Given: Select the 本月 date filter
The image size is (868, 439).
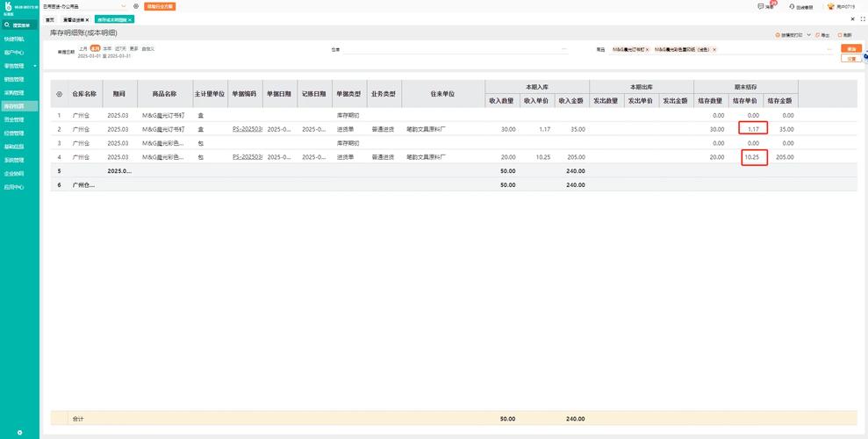Looking at the screenshot, I should click(x=95, y=48).
